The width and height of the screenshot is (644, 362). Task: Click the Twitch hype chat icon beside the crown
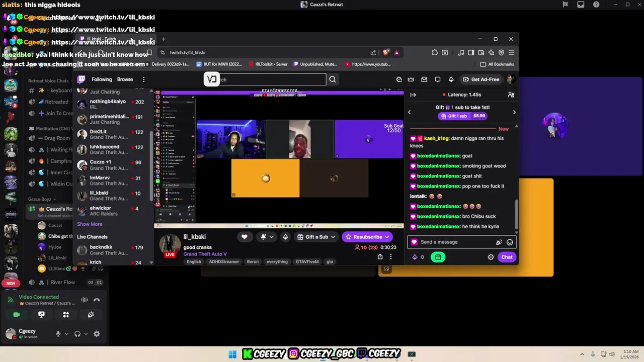click(399, 79)
